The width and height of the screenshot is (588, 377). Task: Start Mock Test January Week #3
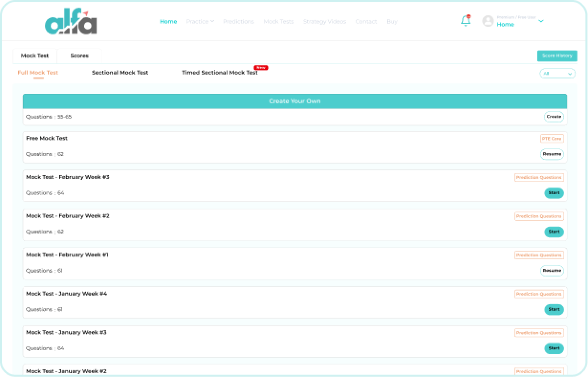click(x=554, y=348)
